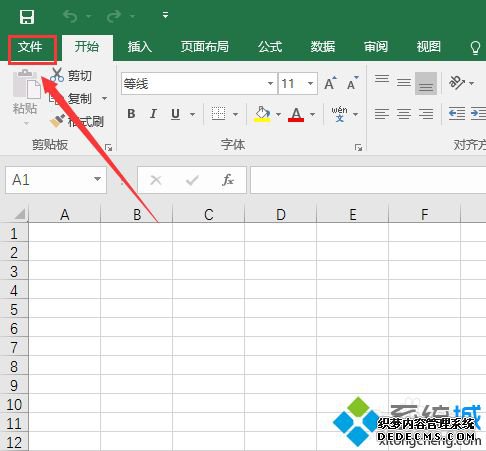
Task: Open the 剪贴板 clipboard dialog launcher
Action: (108, 148)
